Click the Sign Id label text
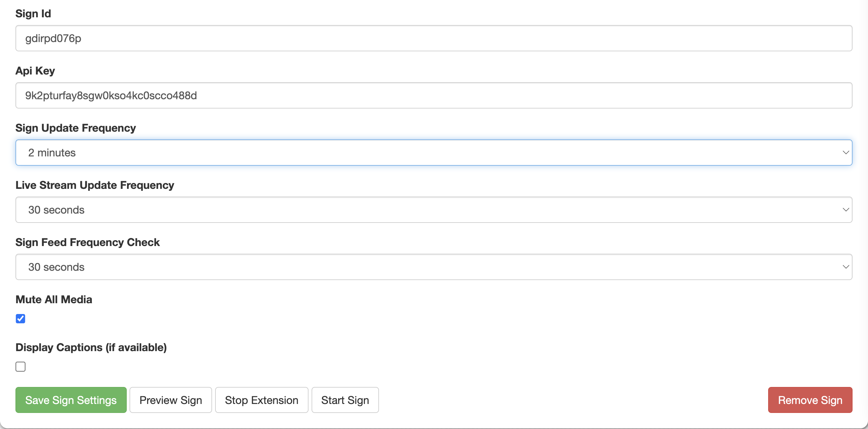Viewport: 868px width, 429px height. coord(33,14)
